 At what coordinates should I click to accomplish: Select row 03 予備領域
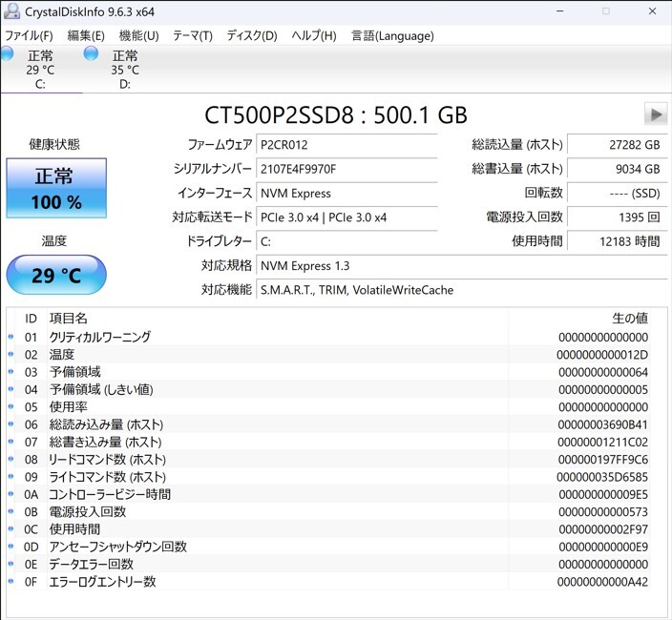coord(328,372)
